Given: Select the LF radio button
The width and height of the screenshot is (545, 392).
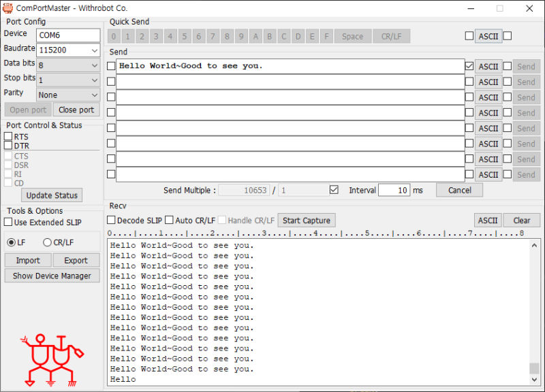Looking at the screenshot, I should [11, 242].
